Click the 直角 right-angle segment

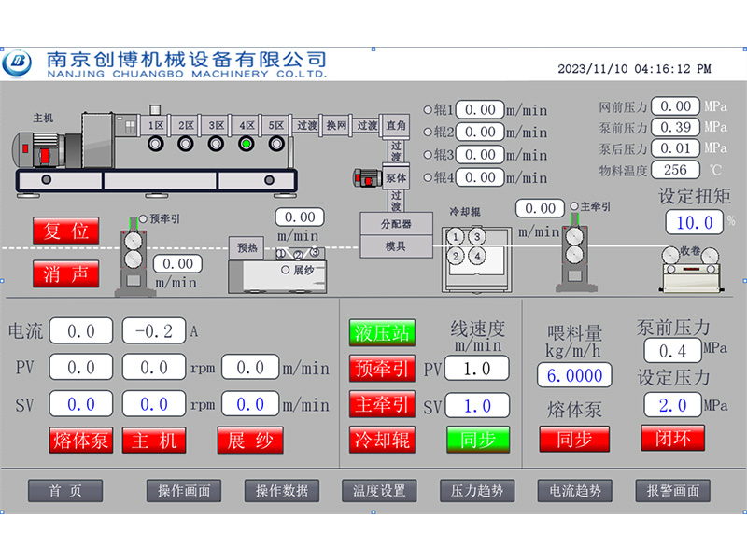click(x=395, y=126)
